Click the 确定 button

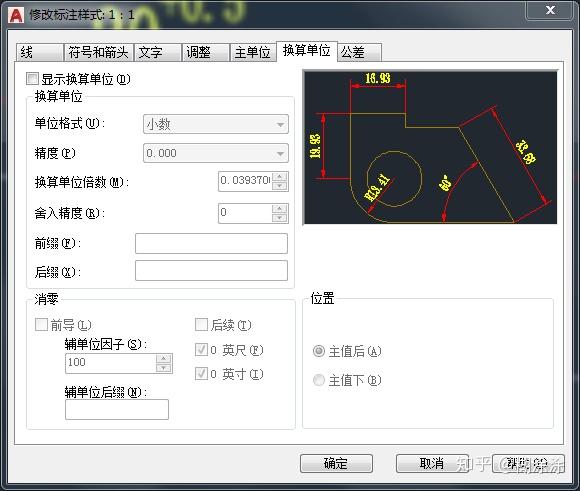[x=336, y=464]
